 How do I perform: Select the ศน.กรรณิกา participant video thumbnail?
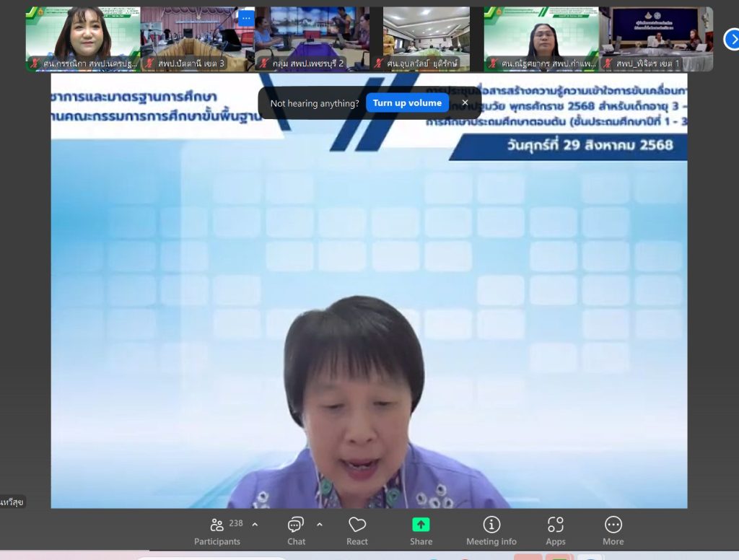coord(82,36)
